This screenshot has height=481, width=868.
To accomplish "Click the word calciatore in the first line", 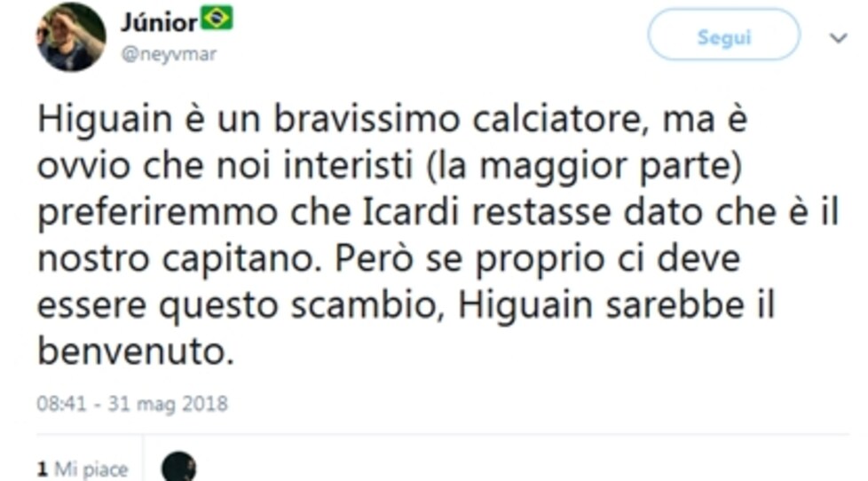I will click(556, 120).
